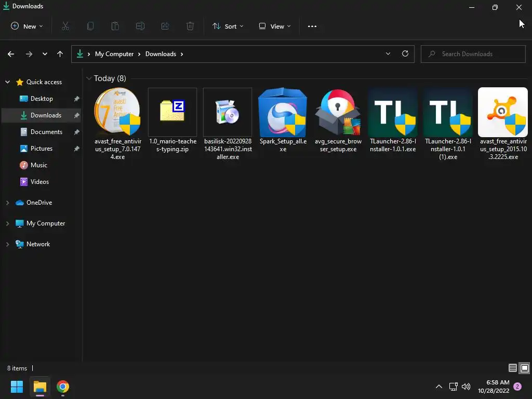Open Google Chrome from the taskbar
Viewport: 532px width, 399px height.
pyautogui.click(x=63, y=387)
